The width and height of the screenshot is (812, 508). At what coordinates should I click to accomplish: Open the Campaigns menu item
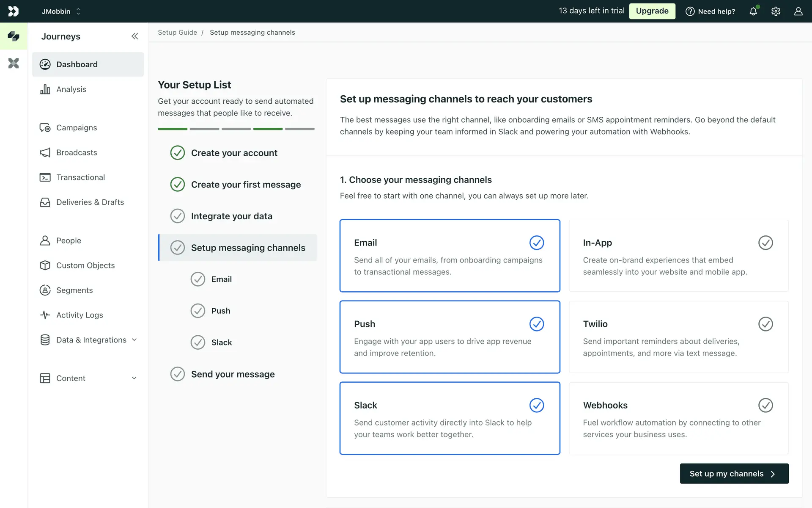tap(77, 128)
